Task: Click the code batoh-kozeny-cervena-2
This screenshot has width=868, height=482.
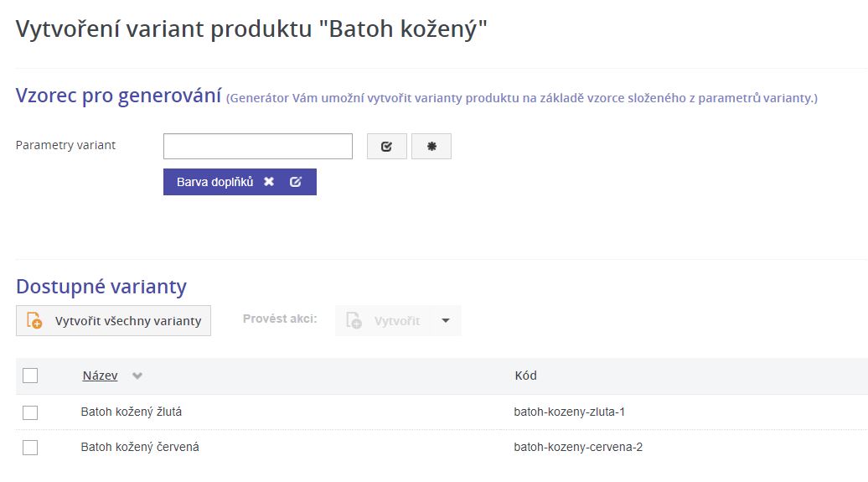Action: point(578,447)
